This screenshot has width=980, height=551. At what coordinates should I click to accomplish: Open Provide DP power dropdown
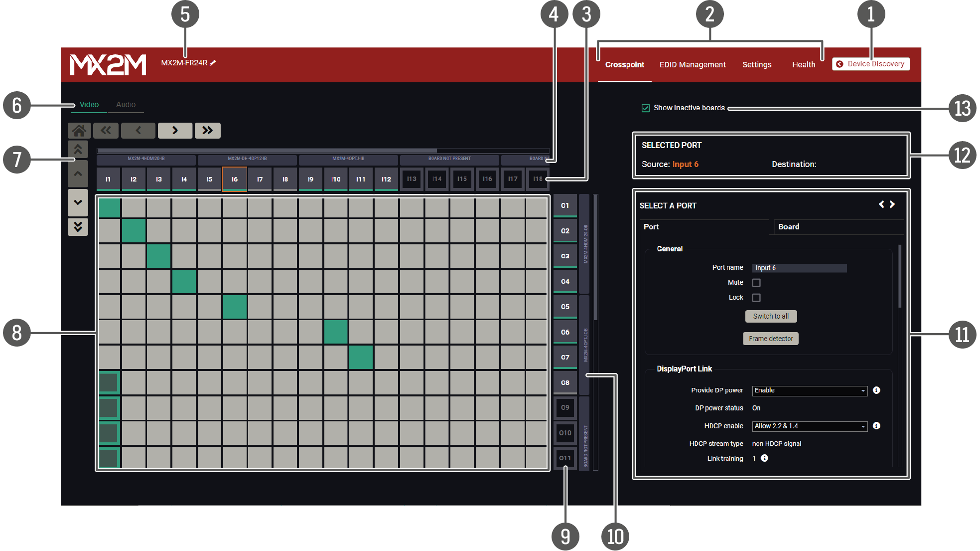click(x=810, y=390)
